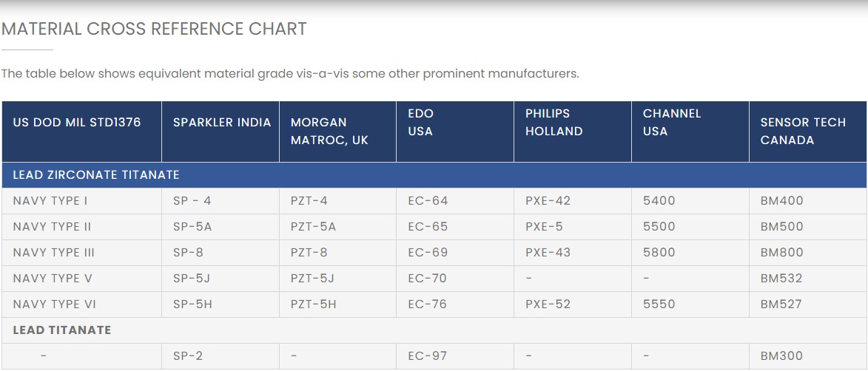Select the Lead Zirconate Titanate section row
Screen dimensions: 868x371
tap(96, 175)
